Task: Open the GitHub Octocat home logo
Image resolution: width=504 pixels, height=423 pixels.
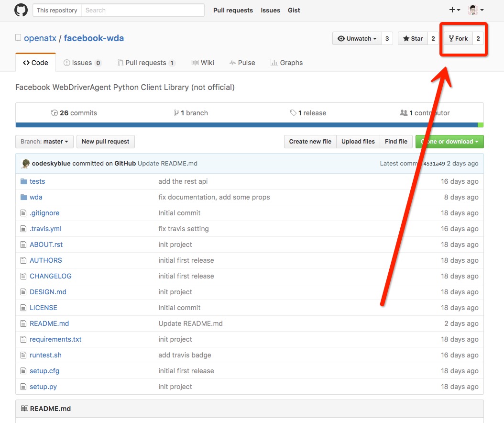Action: [21, 10]
